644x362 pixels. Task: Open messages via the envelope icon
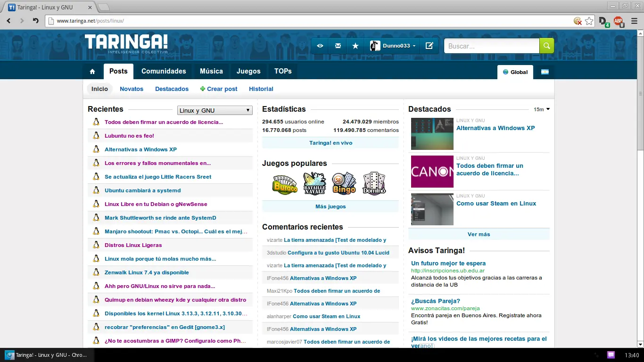coord(338,46)
